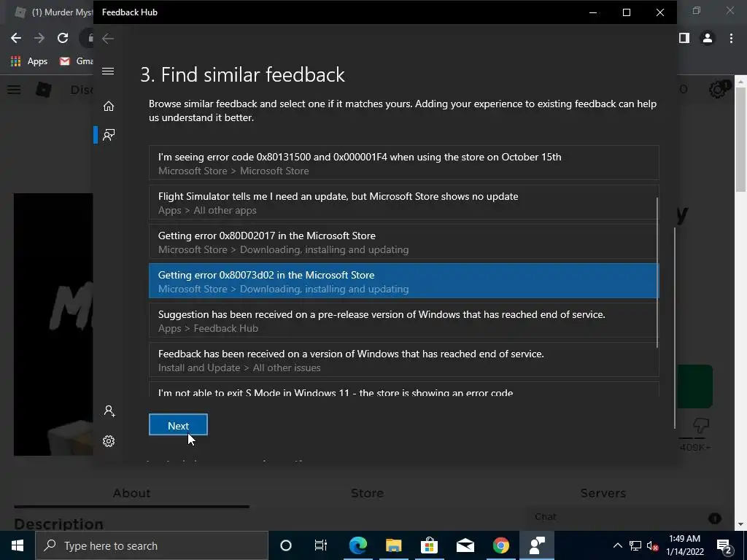
Task: Click Next button
Action: coord(178,425)
